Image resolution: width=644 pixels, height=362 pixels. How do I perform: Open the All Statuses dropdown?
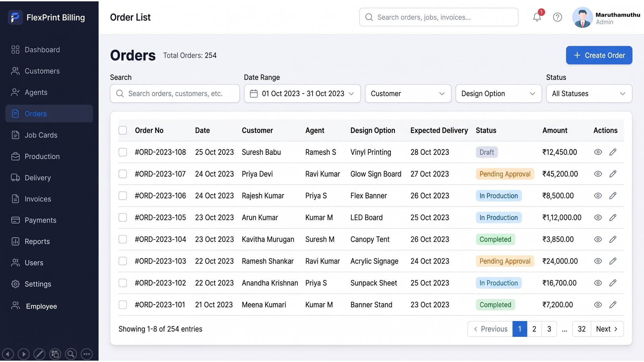pyautogui.click(x=589, y=94)
